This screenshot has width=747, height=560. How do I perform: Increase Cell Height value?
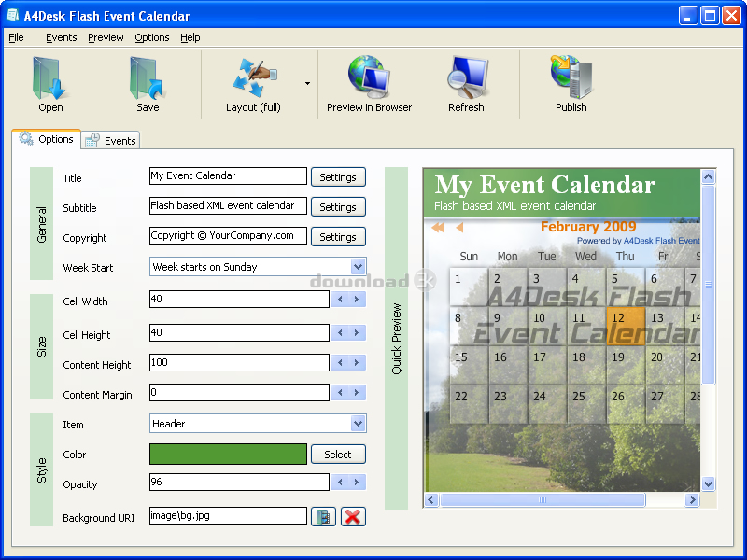coord(357,332)
